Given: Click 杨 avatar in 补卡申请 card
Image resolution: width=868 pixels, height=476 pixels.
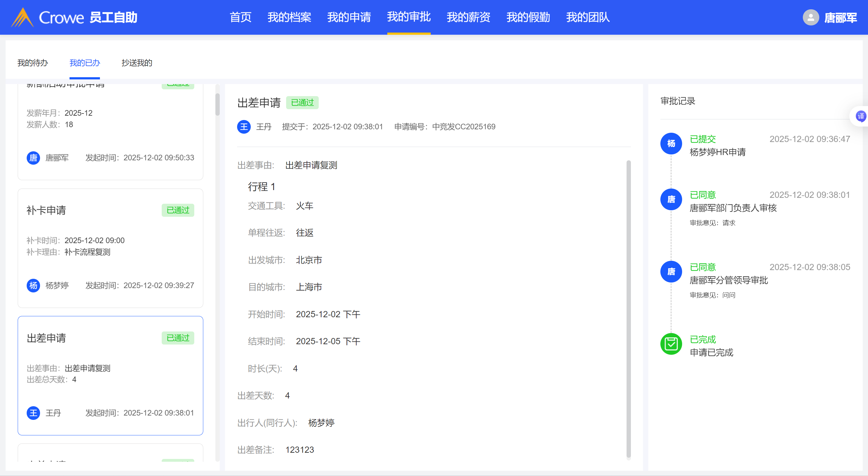Looking at the screenshot, I should point(33,286).
